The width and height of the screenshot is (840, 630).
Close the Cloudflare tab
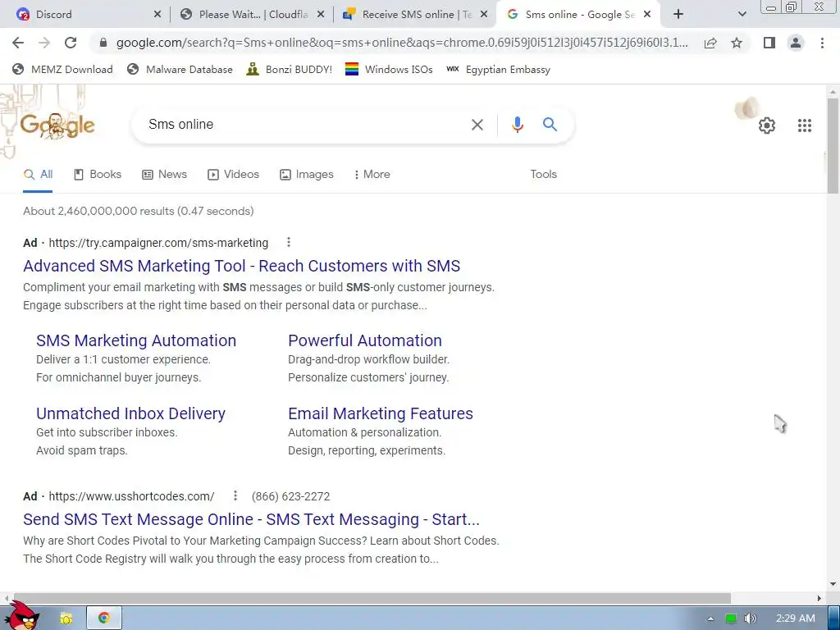pos(321,15)
